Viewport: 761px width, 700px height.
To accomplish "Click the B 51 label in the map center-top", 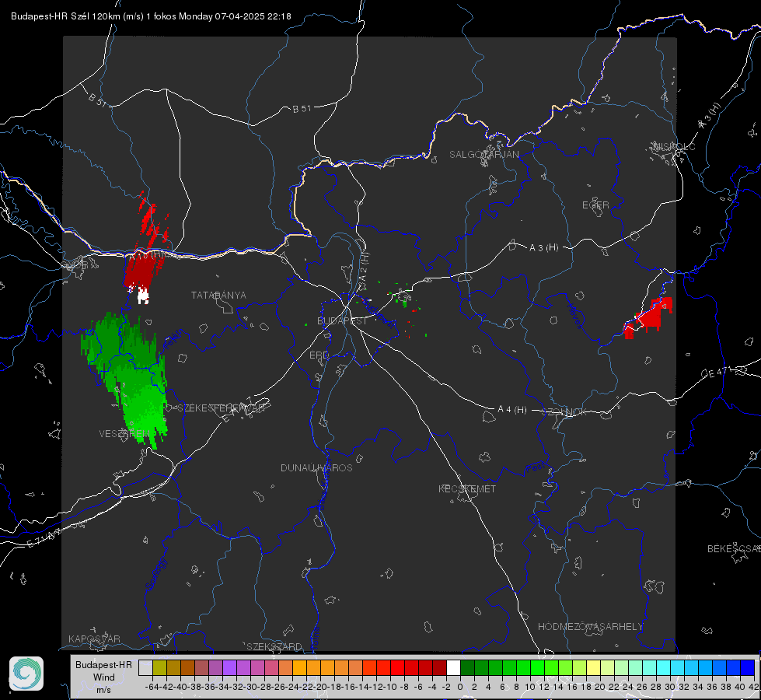I will coord(302,109).
